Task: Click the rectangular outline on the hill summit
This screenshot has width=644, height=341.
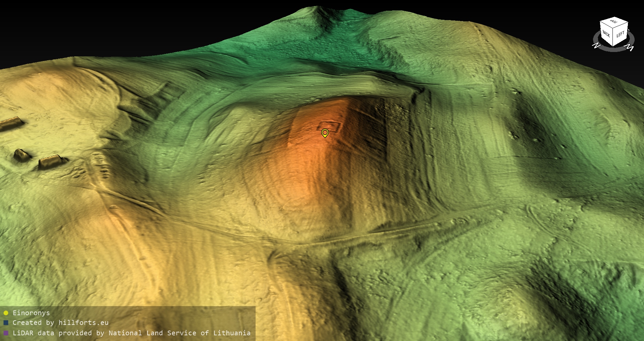Action: pyautogui.click(x=330, y=126)
